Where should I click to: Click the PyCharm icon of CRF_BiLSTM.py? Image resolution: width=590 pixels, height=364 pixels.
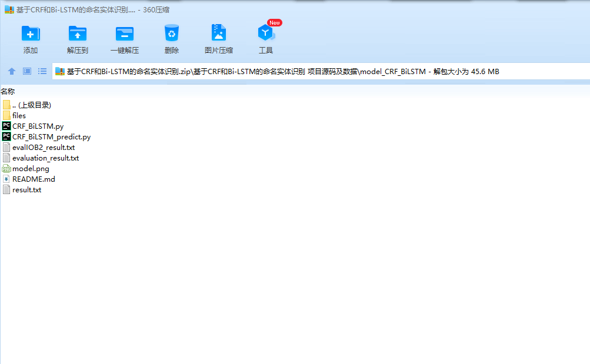pyautogui.click(x=6, y=126)
